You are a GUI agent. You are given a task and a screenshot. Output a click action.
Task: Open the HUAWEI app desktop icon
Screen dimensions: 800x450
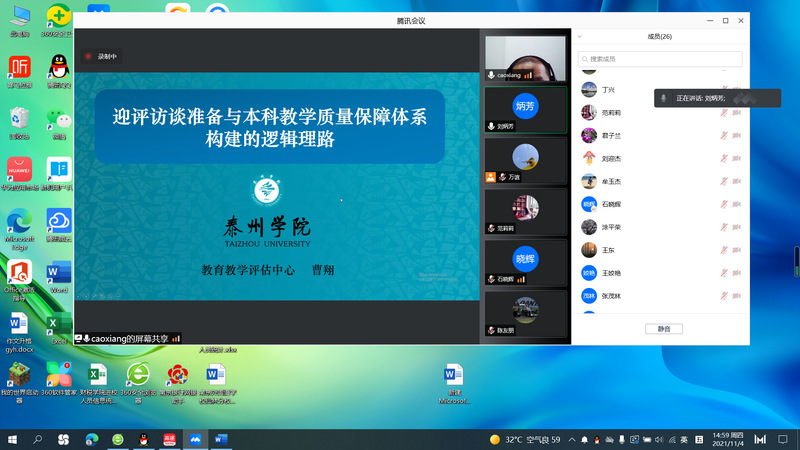pyautogui.click(x=18, y=172)
